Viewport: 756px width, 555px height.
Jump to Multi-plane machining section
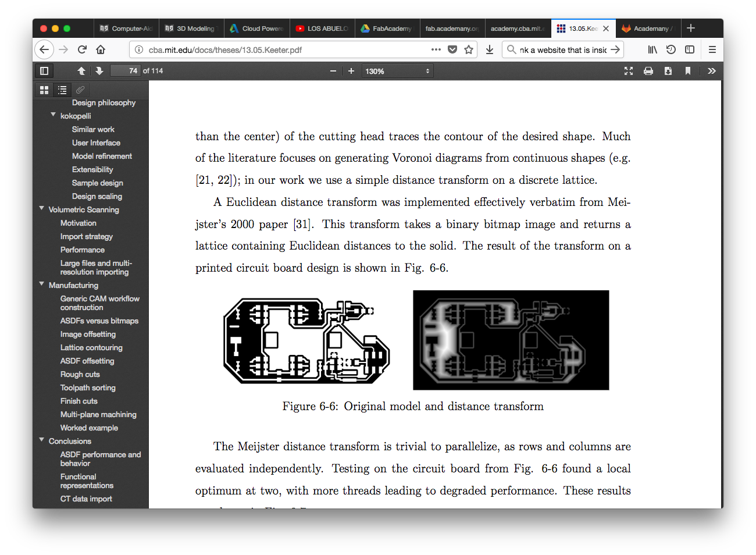(98, 414)
